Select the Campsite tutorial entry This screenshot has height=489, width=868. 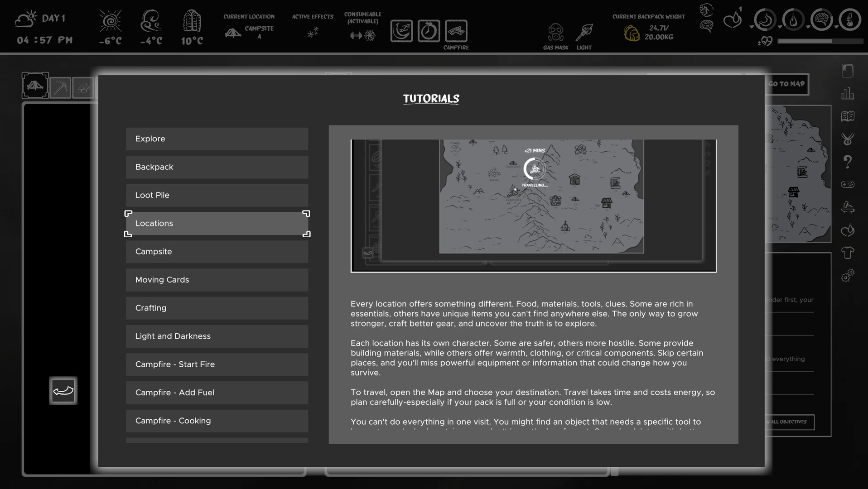(217, 252)
